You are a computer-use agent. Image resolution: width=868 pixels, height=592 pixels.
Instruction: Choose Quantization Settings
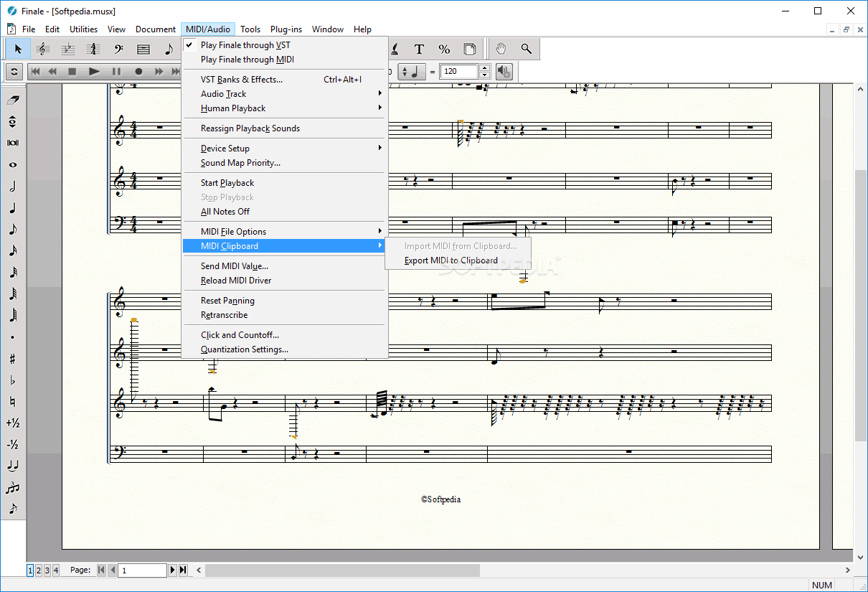click(285, 349)
